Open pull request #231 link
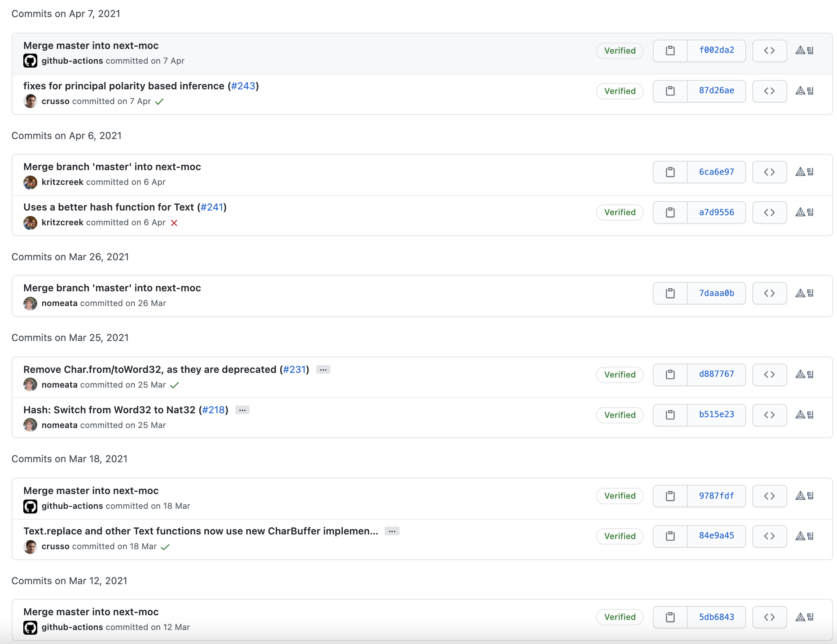Screen dimensions: 837x644 (295, 369)
